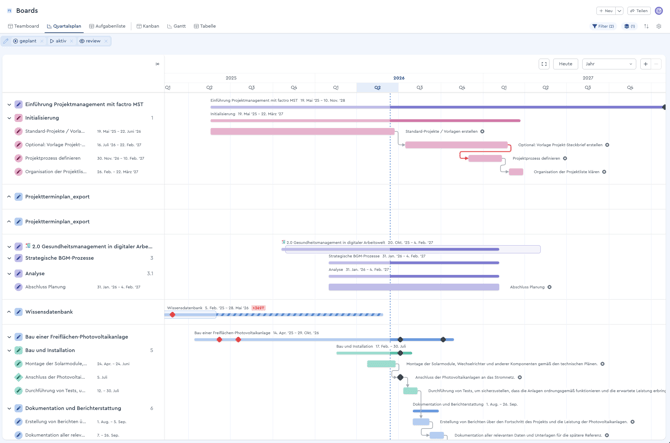Collapse the task list panel
This screenshot has width=670, height=443.
tap(157, 64)
